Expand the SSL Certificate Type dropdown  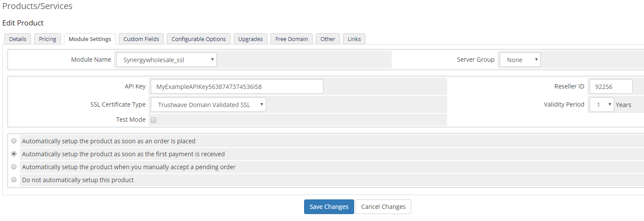(x=208, y=105)
